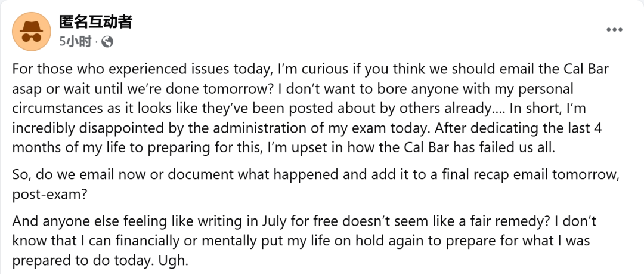Open the three-dot post options menu
This screenshot has width=644, height=274.
[615, 30]
